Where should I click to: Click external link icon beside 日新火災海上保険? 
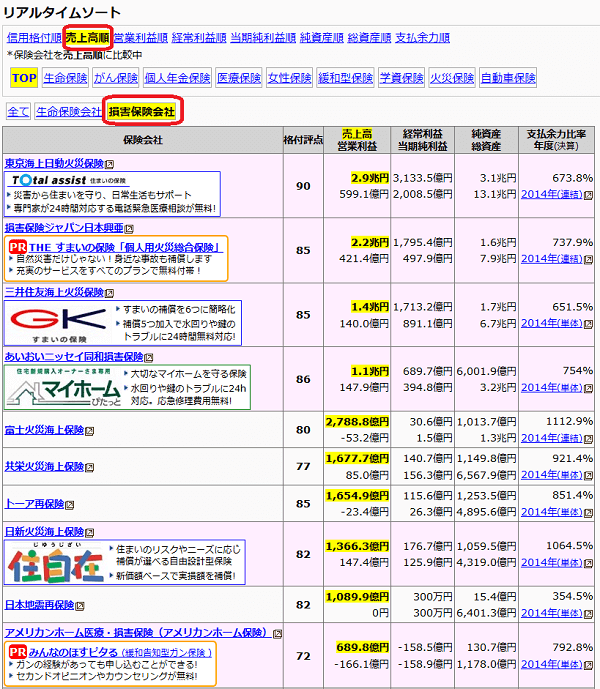tap(90, 533)
